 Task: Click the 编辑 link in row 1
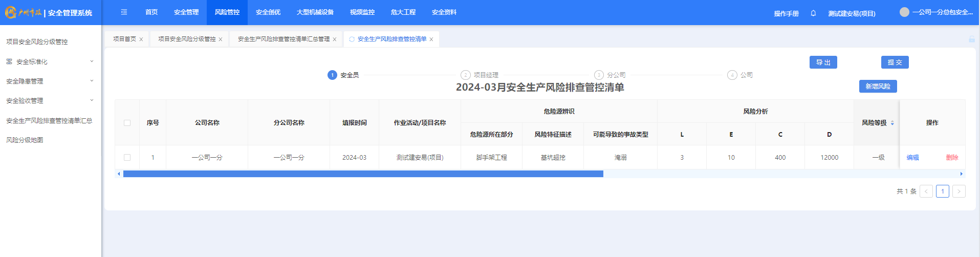(x=912, y=158)
